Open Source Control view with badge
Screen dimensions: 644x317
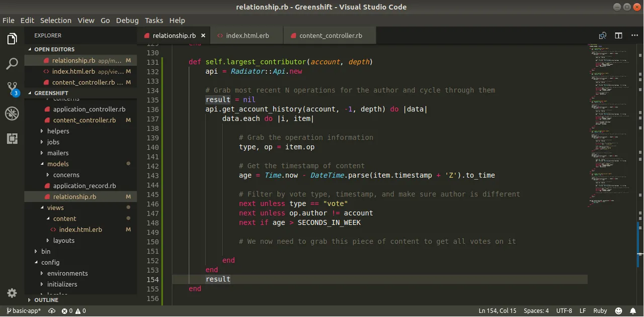pos(12,89)
